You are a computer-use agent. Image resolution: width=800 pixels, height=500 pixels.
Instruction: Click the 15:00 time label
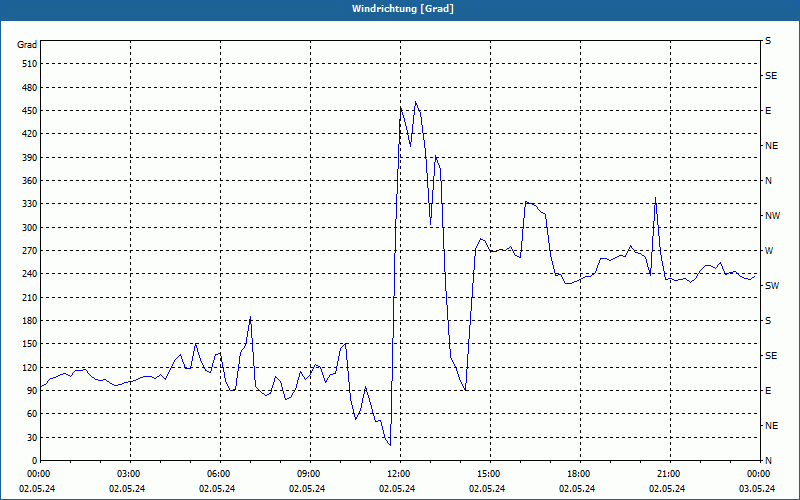490,474
